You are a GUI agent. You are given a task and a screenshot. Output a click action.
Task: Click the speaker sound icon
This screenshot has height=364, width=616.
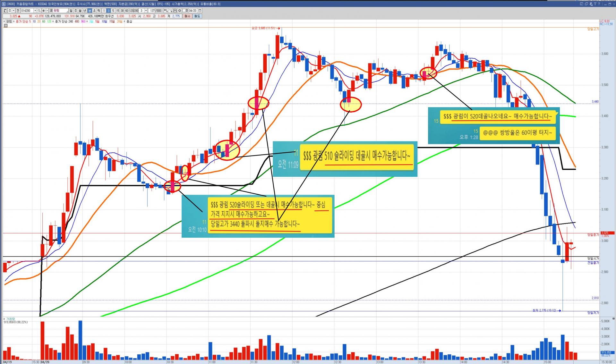tap(44, 11)
